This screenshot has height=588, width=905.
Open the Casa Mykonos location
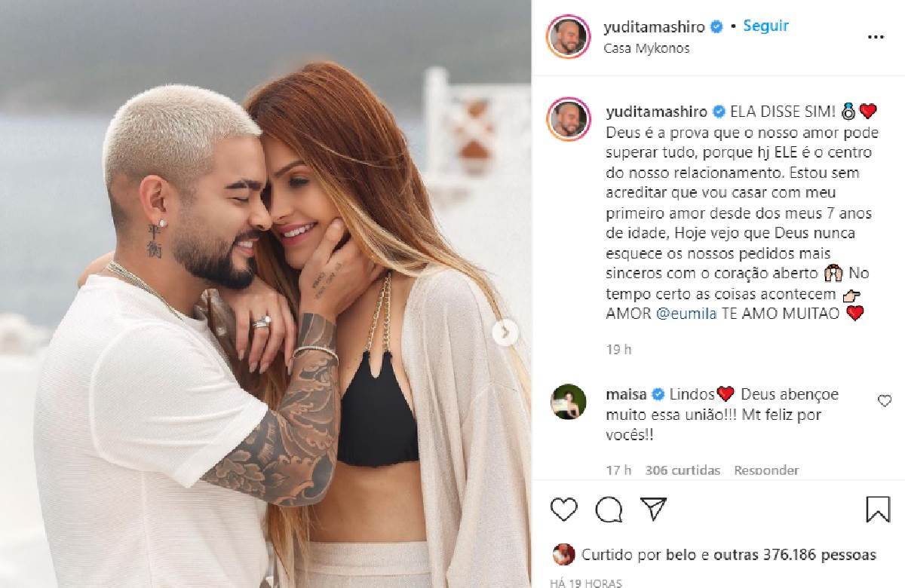click(647, 48)
